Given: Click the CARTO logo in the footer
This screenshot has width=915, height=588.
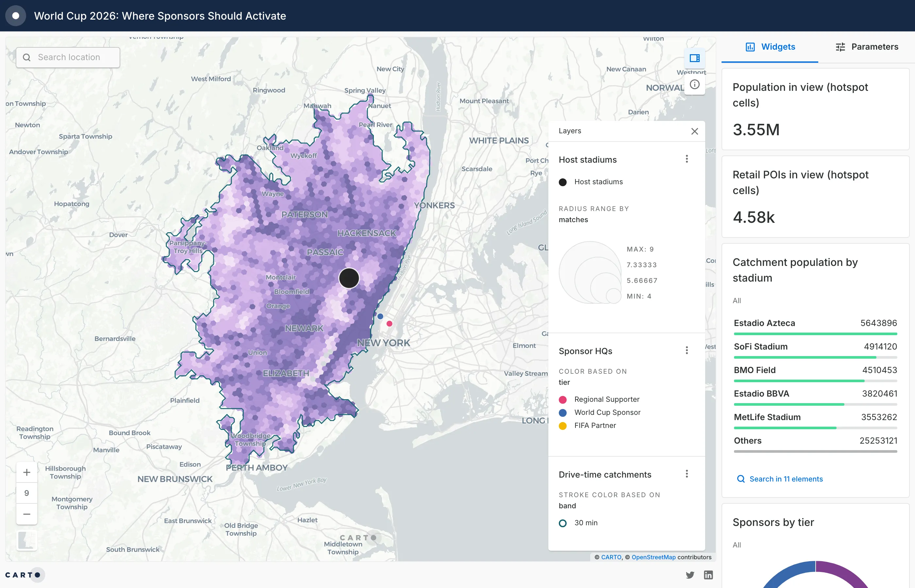Looking at the screenshot, I should pos(25,575).
